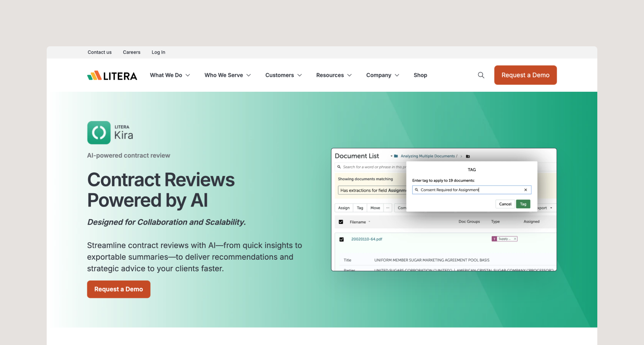This screenshot has height=345, width=644.
Task: Click the Consent Required for Assignment tag input
Action: click(472, 190)
